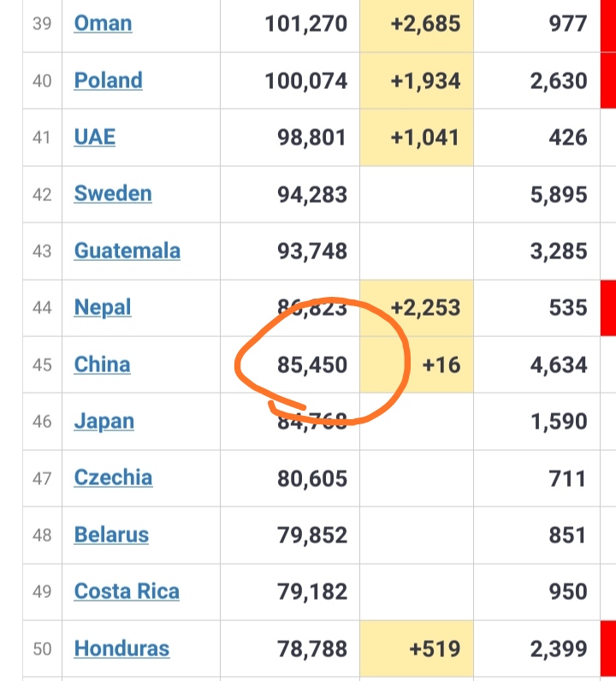The height and width of the screenshot is (681, 616).
Task: Open the Sweden country link
Action: point(113,193)
